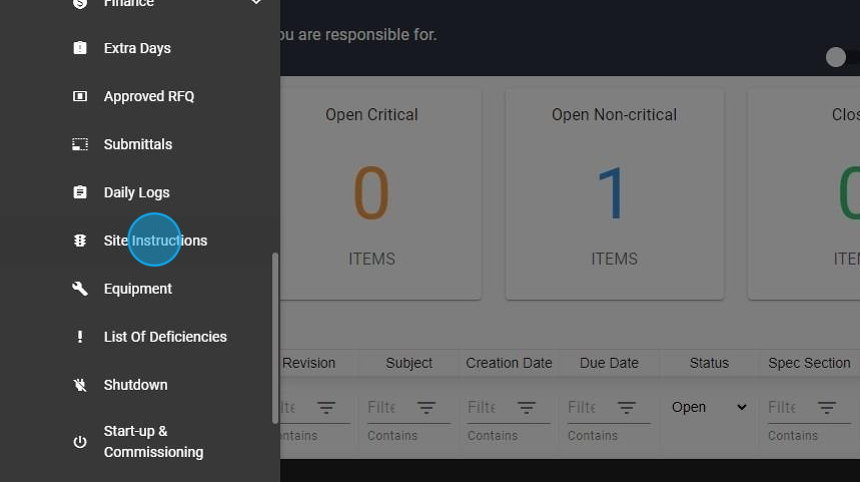Open Extra Days menu item
Viewport: 860px width, 482px height.
click(x=137, y=48)
